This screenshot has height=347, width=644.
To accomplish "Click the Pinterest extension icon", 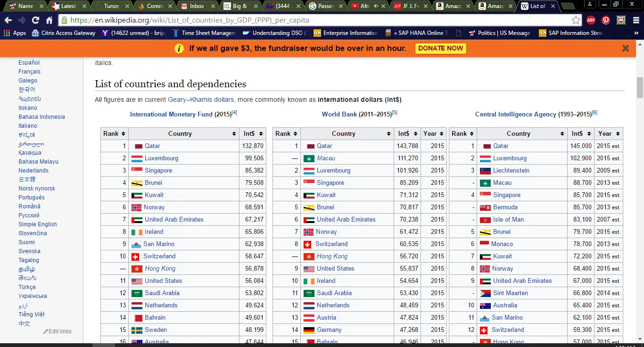I will click(x=606, y=20).
